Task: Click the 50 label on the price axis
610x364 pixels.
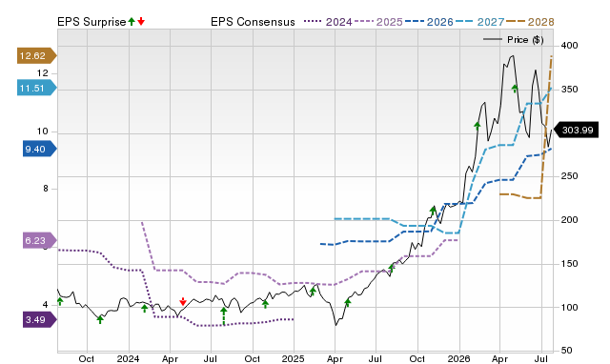Action: pyautogui.click(x=567, y=351)
